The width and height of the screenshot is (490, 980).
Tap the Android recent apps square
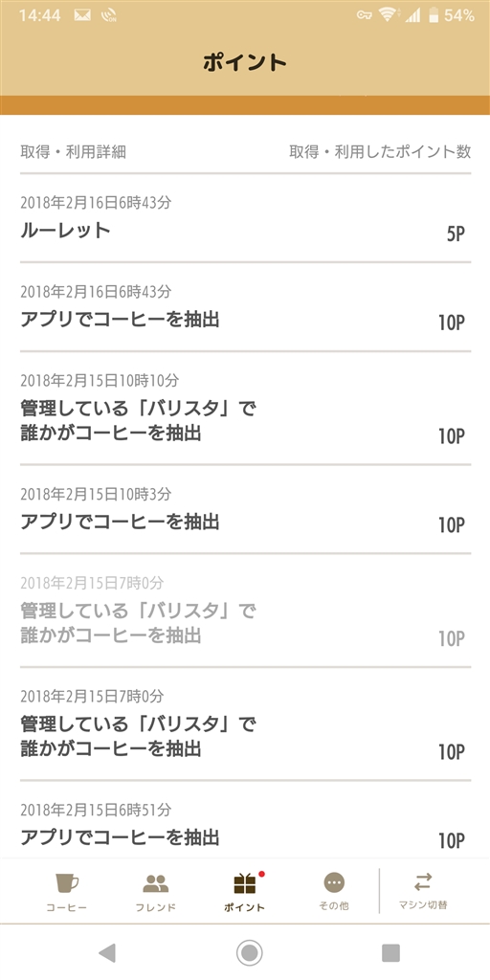[390, 952]
